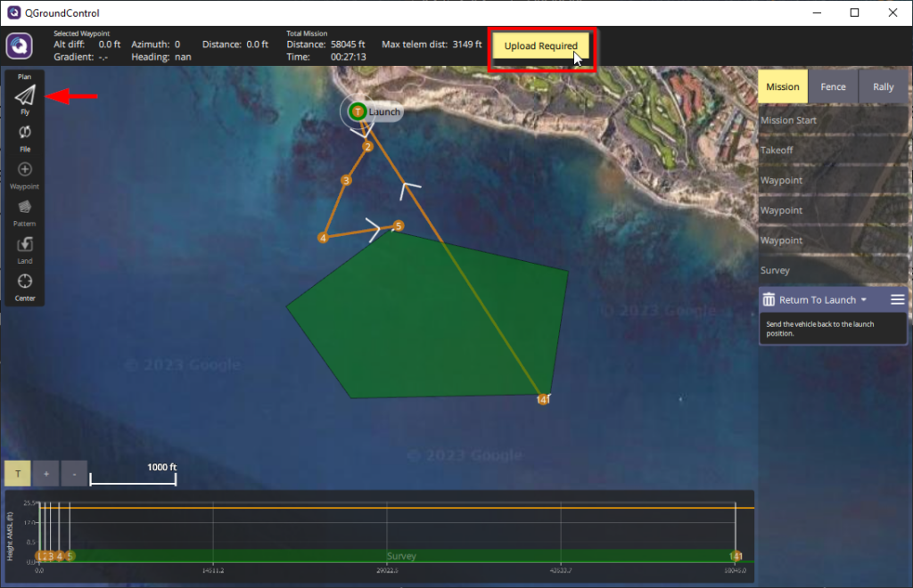
Task: Expand the Mission Start item
Action: click(833, 120)
